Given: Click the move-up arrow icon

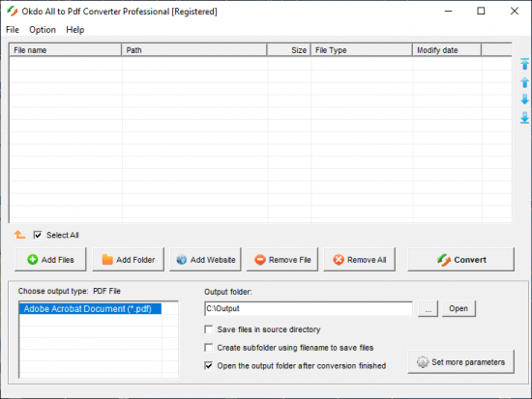Looking at the screenshot, I should 524,82.
